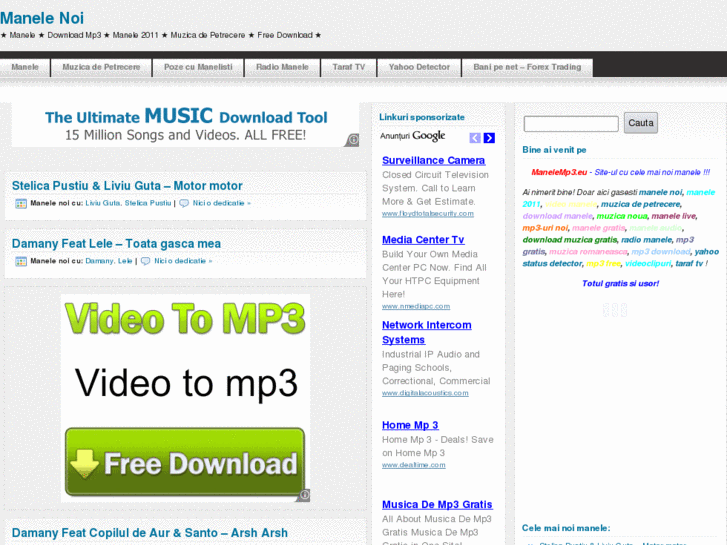Open the Manele menu tab
The height and width of the screenshot is (545, 727).
(x=25, y=67)
